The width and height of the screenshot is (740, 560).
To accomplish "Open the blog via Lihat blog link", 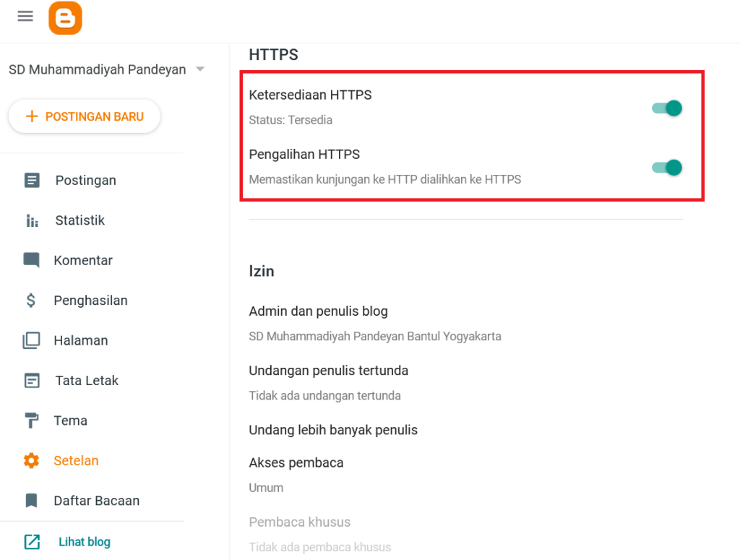I will 83,541.
